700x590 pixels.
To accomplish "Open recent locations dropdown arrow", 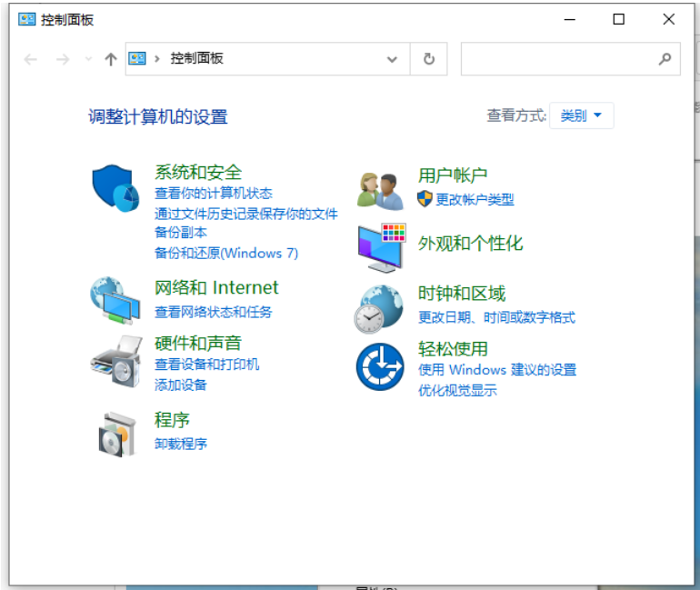I will click(x=88, y=59).
